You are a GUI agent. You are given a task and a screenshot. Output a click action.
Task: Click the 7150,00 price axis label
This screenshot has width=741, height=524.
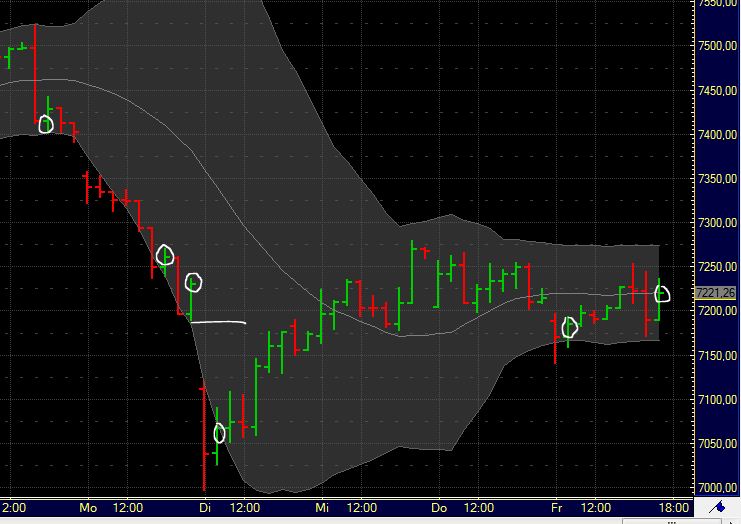click(717, 355)
